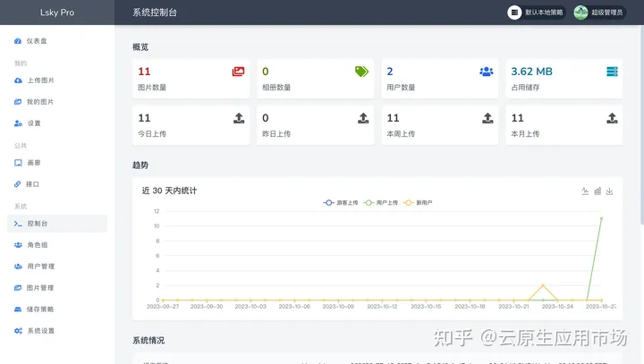Open 储存策略 storage strategies
This screenshot has height=364, width=644.
[57, 309]
